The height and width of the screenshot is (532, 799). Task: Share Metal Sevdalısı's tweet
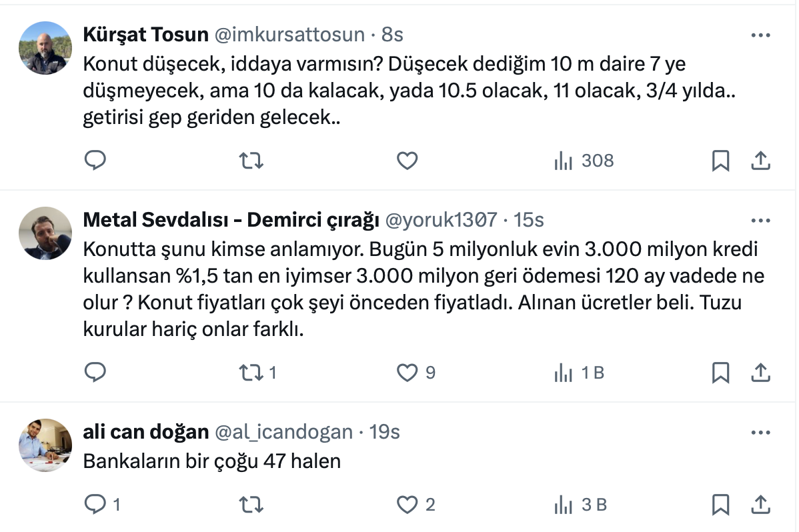pyautogui.click(x=761, y=373)
